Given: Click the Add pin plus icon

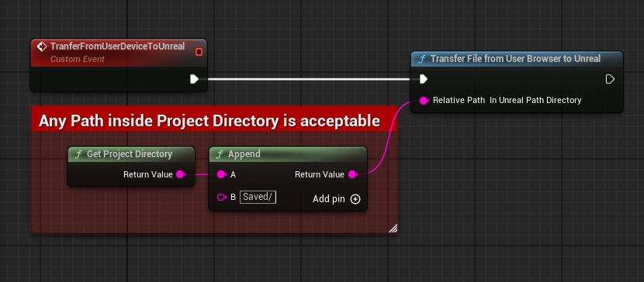Looking at the screenshot, I should 355,199.
